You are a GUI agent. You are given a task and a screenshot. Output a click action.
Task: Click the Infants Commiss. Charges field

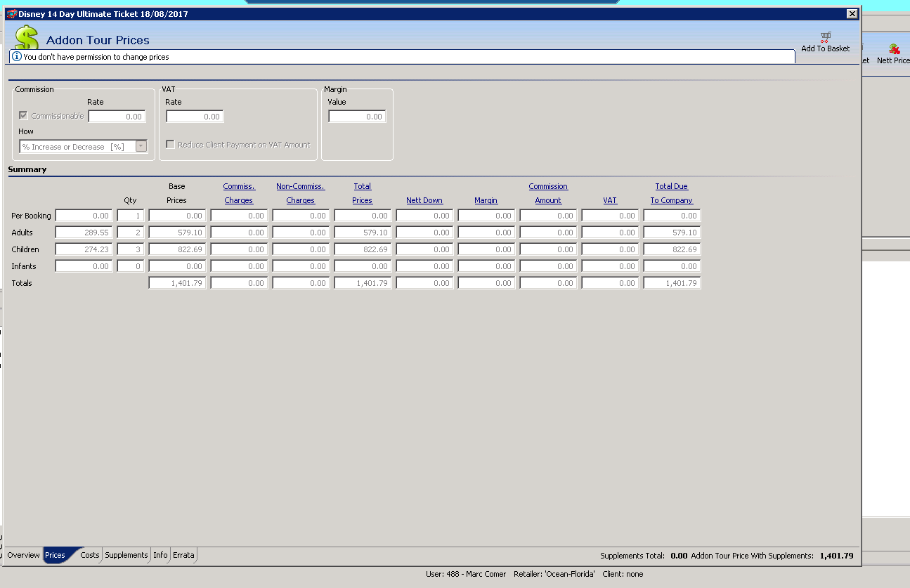(x=239, y=266)
